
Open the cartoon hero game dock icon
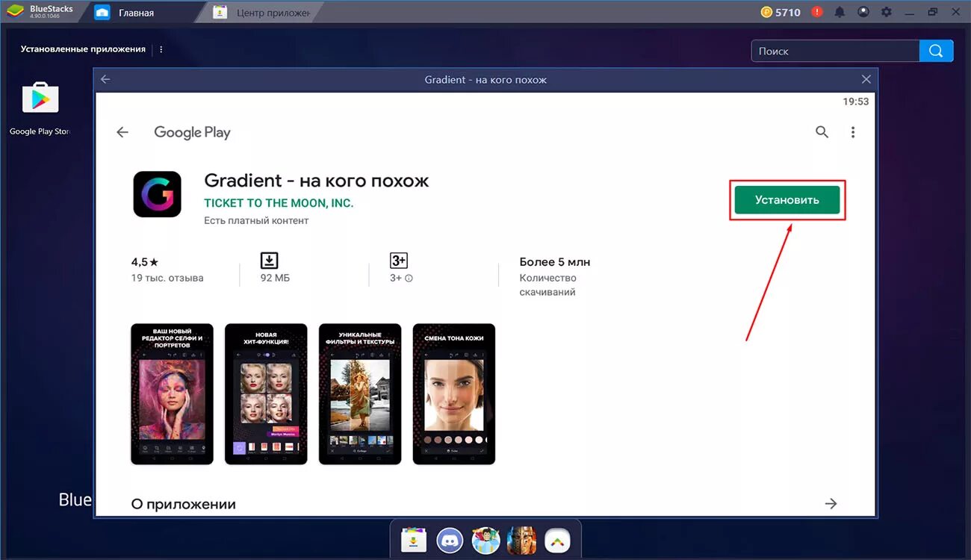click(485, 539)
